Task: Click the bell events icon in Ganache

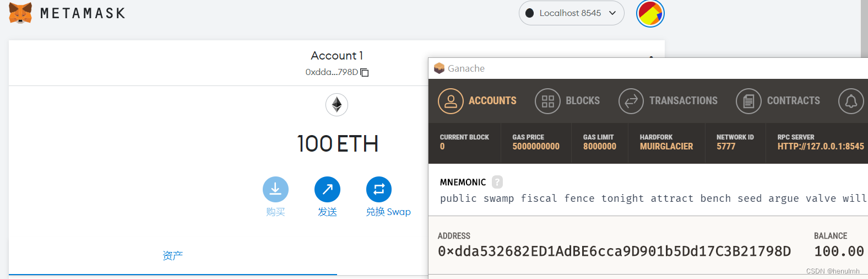Action: click(x=851, y=101)
